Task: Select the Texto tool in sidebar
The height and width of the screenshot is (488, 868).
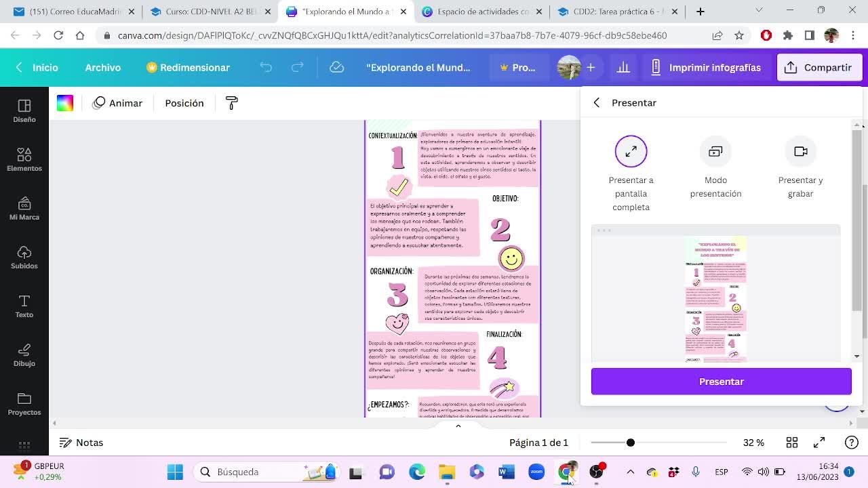Action: [x=24, y=306]
